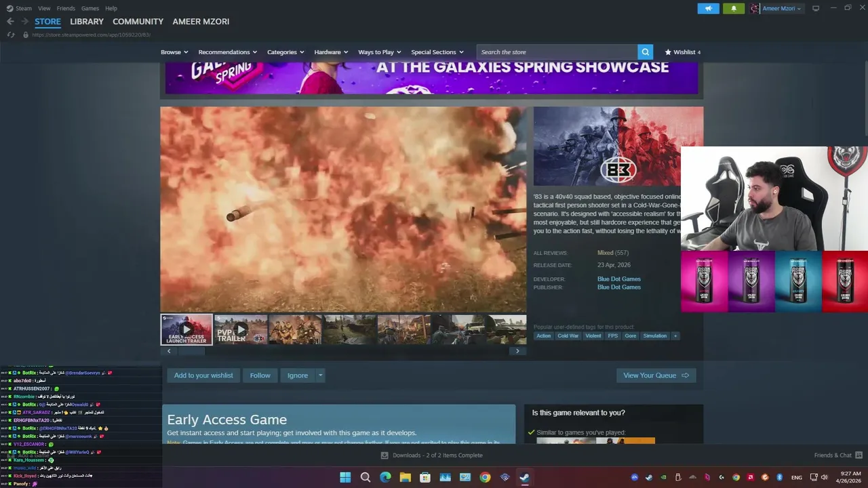868x488 pixels.
Task: Click the Wishlist star icon
Action: 668,52
